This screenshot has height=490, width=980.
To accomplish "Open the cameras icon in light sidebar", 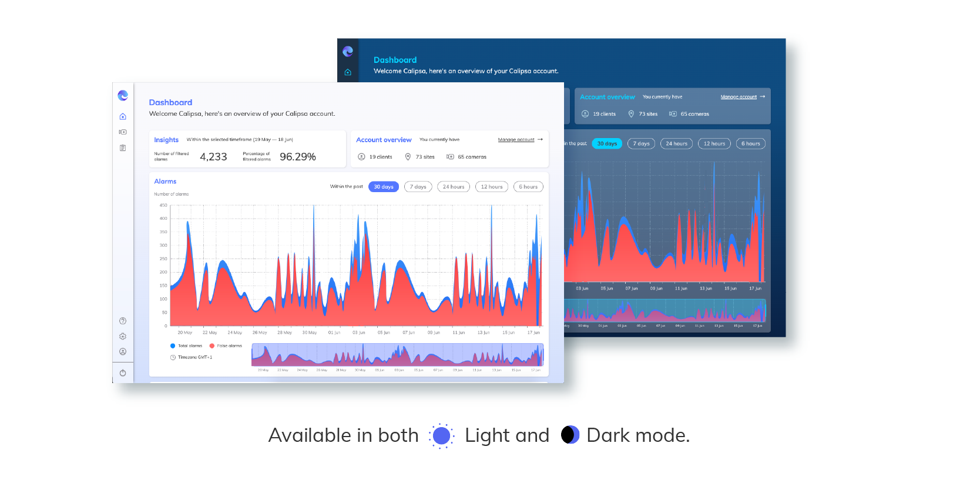I will [123, 132].
